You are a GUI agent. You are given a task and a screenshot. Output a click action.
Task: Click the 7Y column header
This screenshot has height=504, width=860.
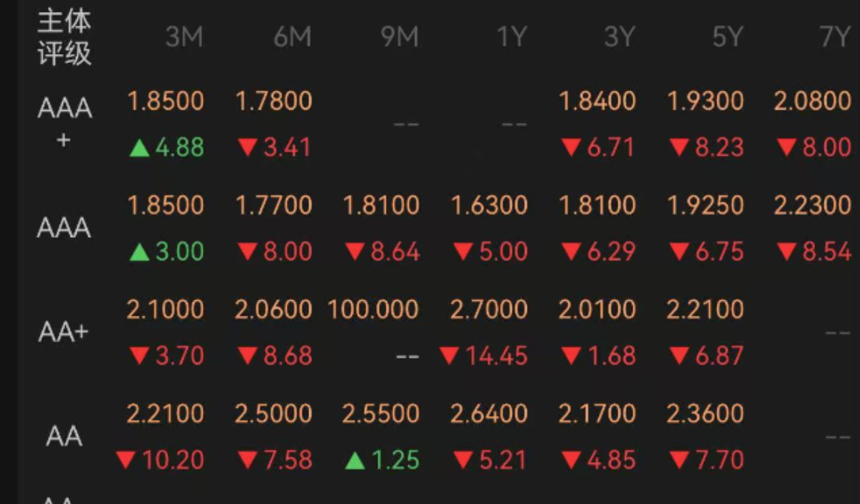point(834,37)
